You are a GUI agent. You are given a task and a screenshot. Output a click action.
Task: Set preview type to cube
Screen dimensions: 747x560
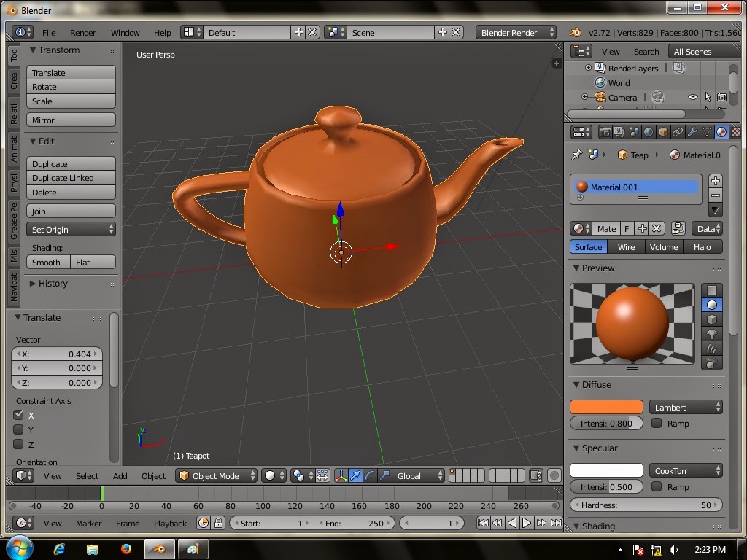coord(712,319)
